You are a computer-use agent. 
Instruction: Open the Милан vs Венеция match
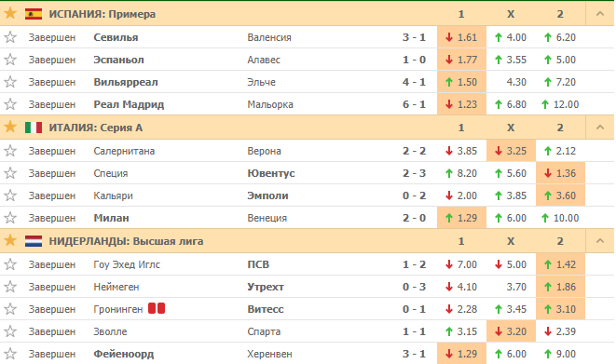[307, 218]
